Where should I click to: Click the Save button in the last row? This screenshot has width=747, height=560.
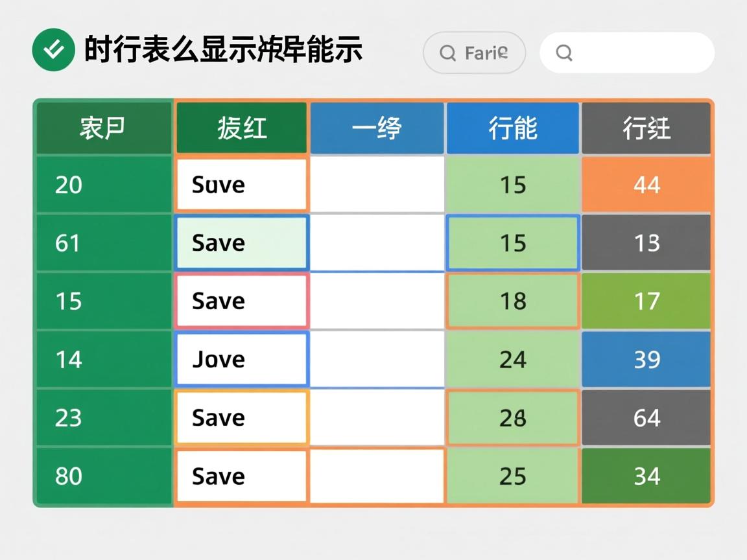click(241, 476)
